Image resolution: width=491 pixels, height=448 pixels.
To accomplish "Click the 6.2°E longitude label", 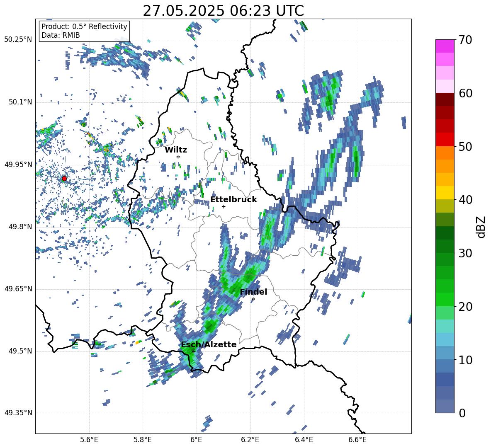I will tap(250, 440).
